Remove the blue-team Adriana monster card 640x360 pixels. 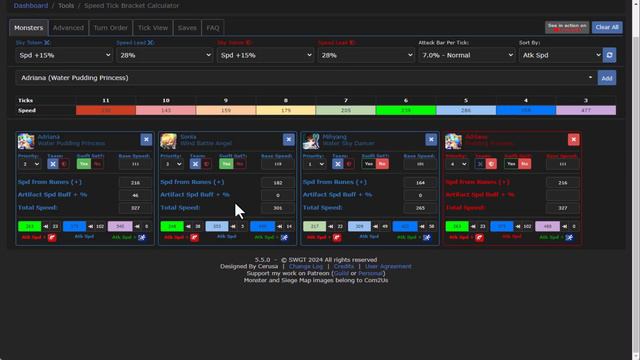point(146,140)
